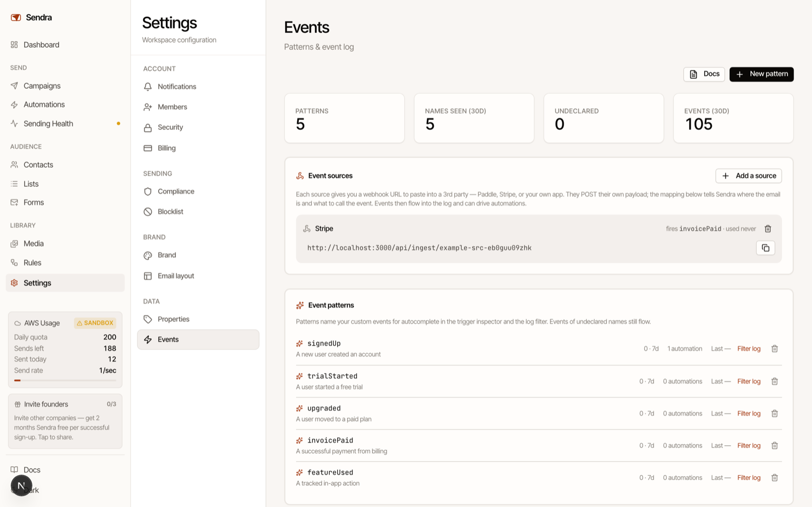The height and width of the screenshot is (507, 812).
Task: Open Security settings
Action: [198, 127]
